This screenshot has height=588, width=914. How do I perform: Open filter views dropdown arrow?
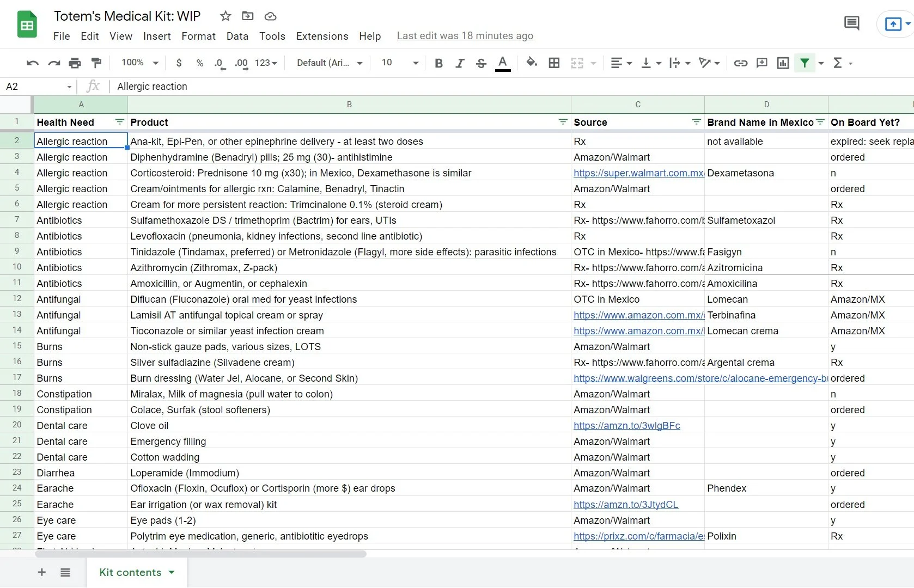click(x=821, y=64)
